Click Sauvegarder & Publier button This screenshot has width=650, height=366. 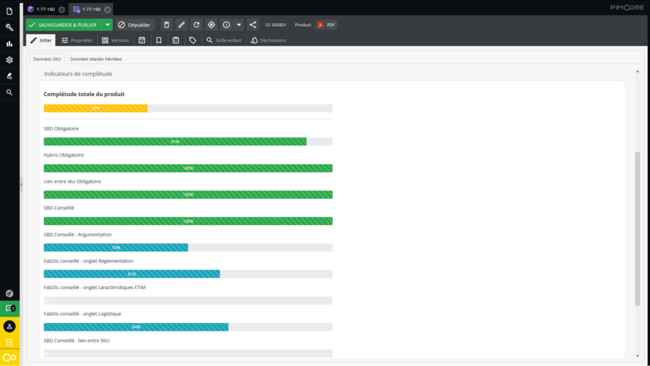pos(64,25)
